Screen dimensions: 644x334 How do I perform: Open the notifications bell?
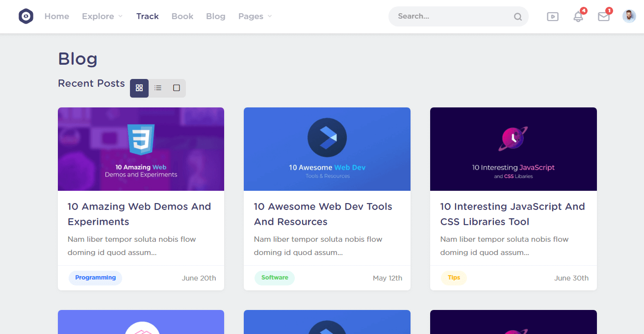pos(578,17)
